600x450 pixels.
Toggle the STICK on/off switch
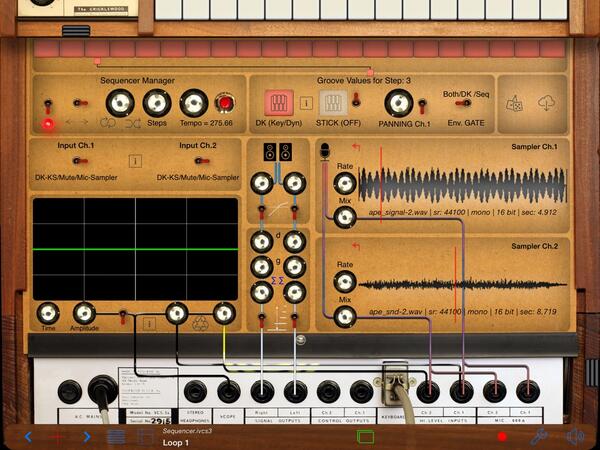356,99
